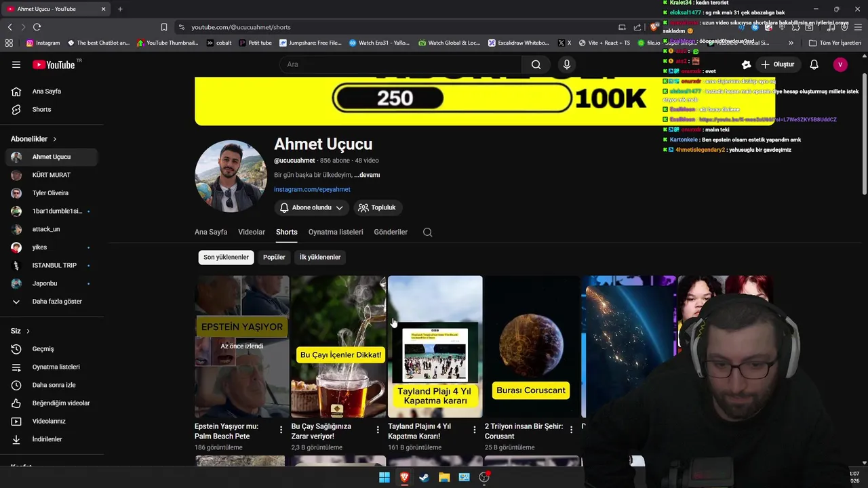Open options for Epstein Yaşıyor short

[281, 430]
